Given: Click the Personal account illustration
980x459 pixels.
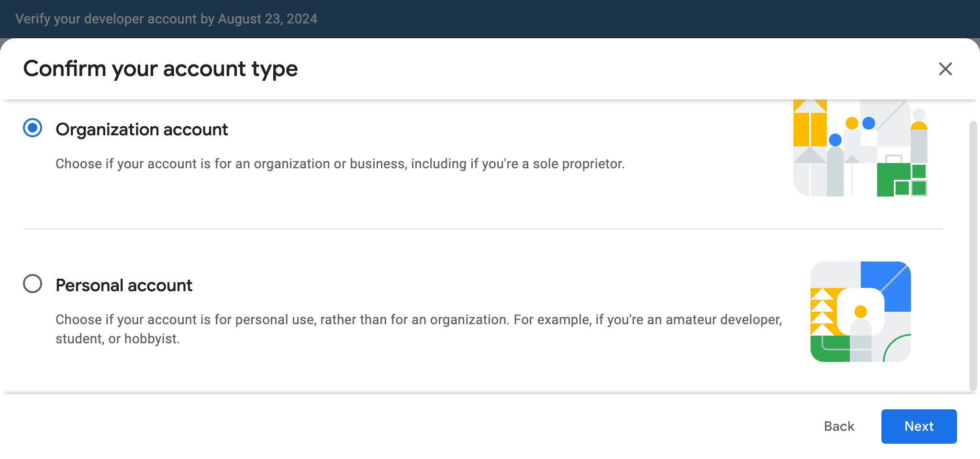Looking at the screenshot, I should (x=860, y=312).
